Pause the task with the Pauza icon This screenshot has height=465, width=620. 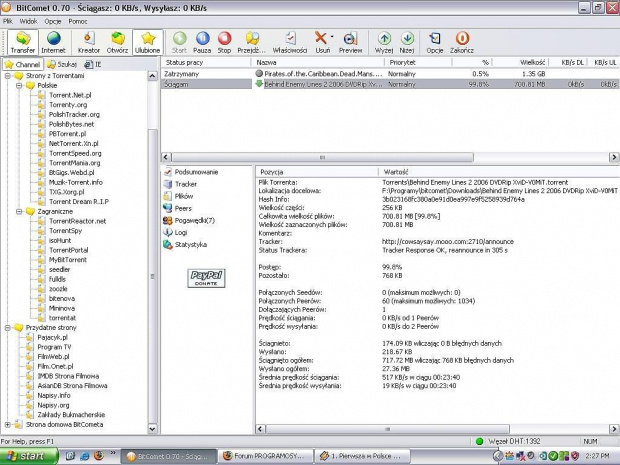click(x=202, y=42)
